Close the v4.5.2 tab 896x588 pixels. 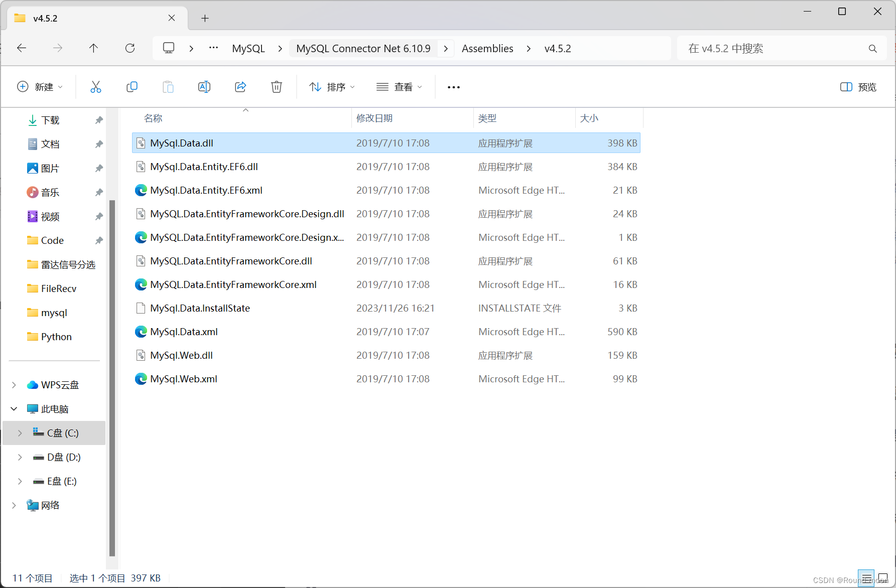click(x=172, y=18)
